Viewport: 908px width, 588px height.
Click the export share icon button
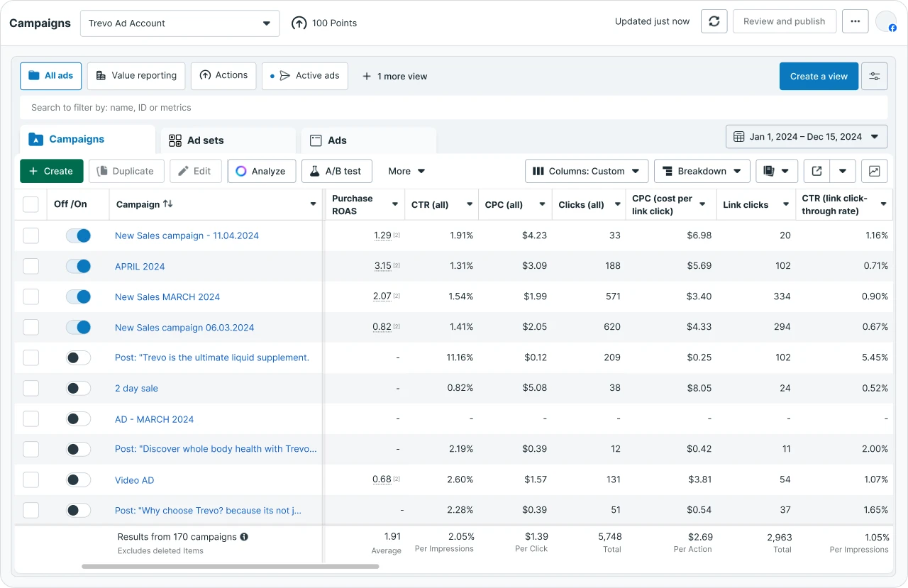pyautogui.click(x=816, y=171)
